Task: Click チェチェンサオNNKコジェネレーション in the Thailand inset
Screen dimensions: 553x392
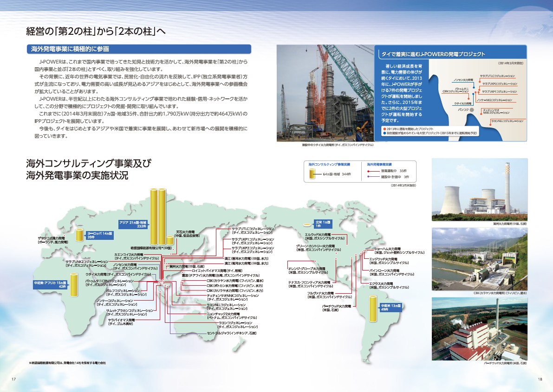Action: point(496,111)
